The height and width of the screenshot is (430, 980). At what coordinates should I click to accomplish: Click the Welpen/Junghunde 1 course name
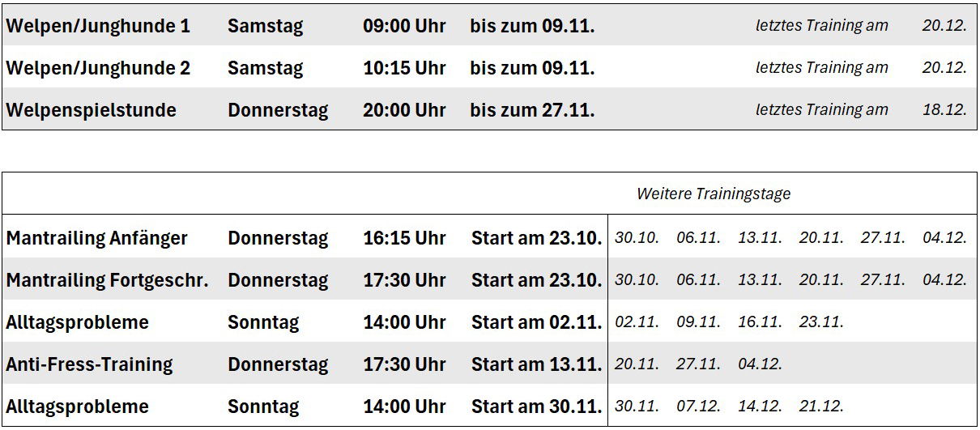point(98,26)
